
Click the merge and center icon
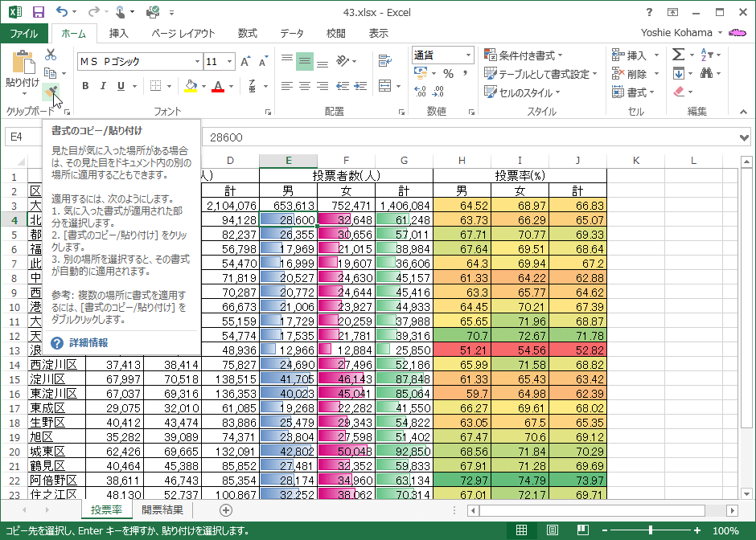(x=384, y=86)
